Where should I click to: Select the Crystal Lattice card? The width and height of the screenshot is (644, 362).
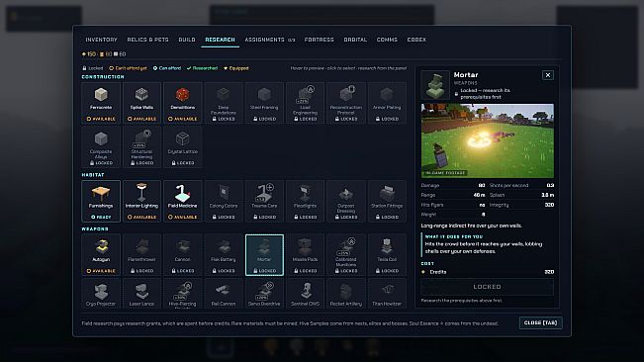(182, 147)
